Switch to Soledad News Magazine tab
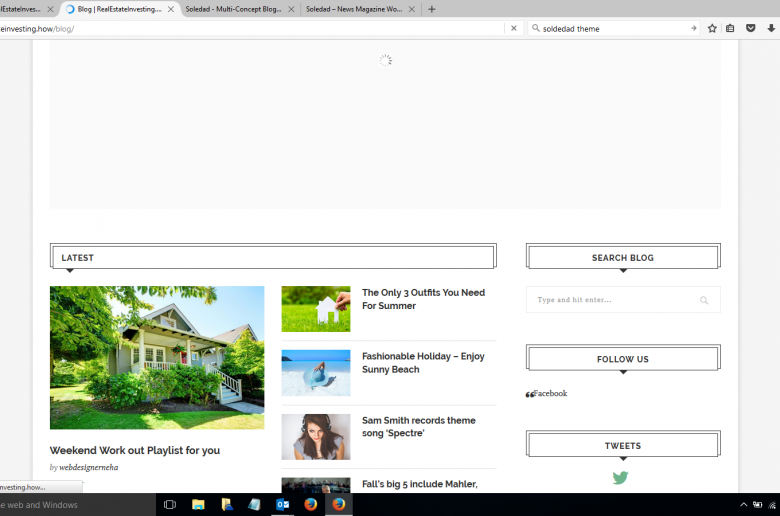 point(354,9)
